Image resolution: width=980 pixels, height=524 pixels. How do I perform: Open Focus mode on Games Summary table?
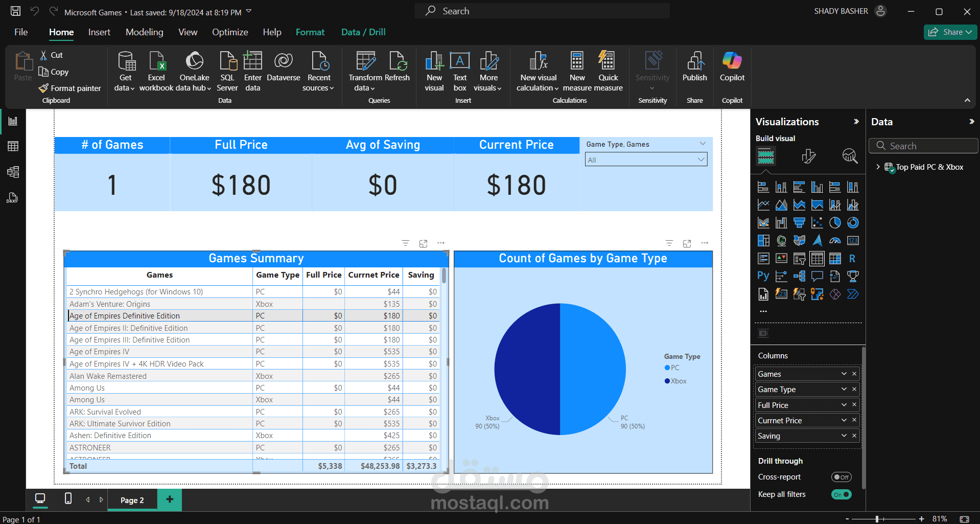(423, 243)
